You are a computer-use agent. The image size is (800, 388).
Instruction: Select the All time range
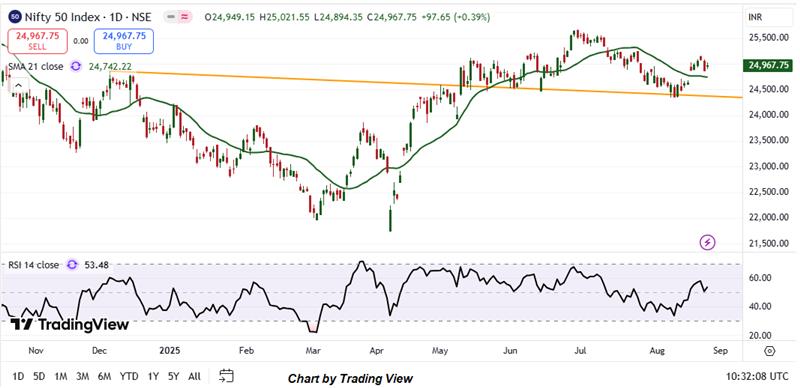194,377
